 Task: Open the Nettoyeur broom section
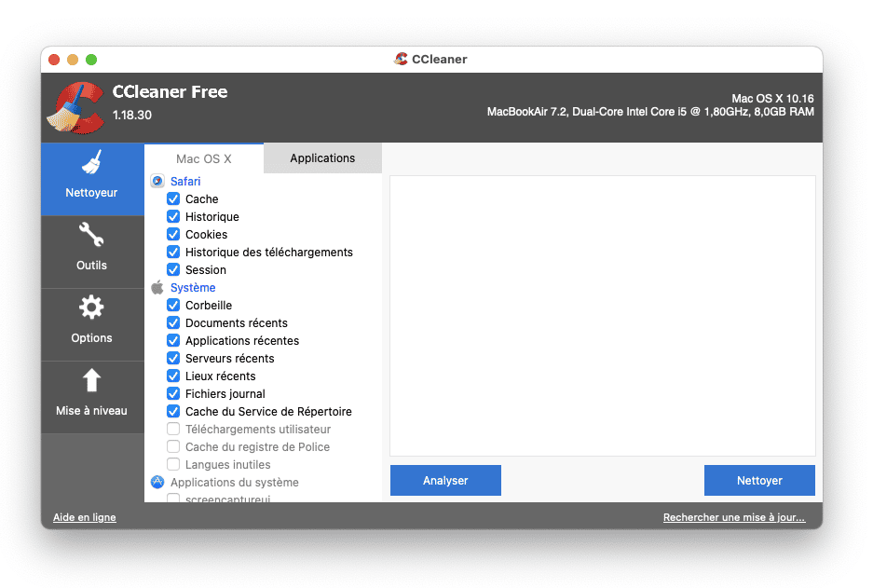coord(91,177)
